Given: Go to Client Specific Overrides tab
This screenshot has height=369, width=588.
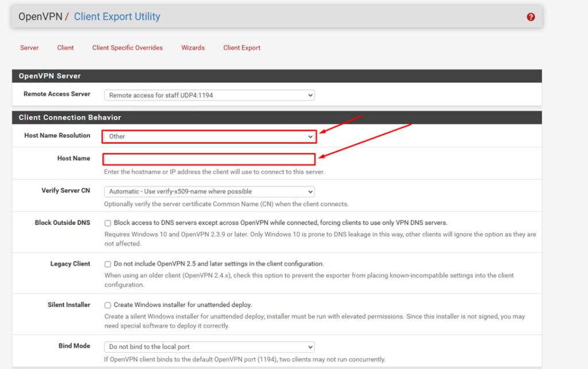Looking at the screenshot, I should pyautogui.click(x=127, y=48).
